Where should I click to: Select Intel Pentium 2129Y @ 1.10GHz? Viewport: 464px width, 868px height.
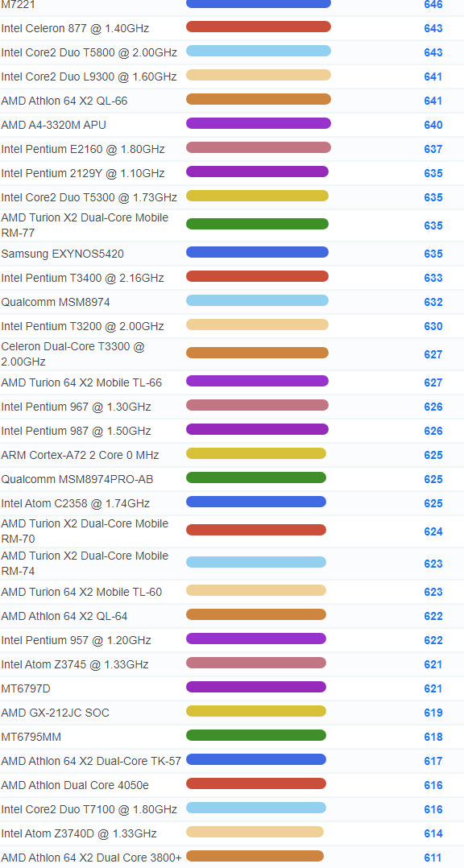[82, 173]
